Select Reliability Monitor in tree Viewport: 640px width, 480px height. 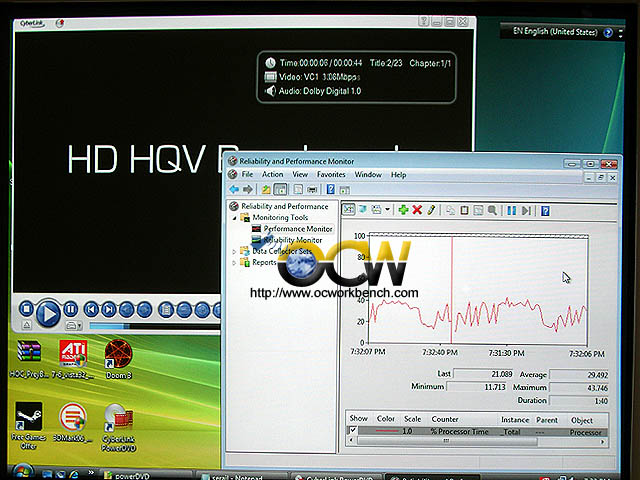pyautogui.click(x=293, y=240)
